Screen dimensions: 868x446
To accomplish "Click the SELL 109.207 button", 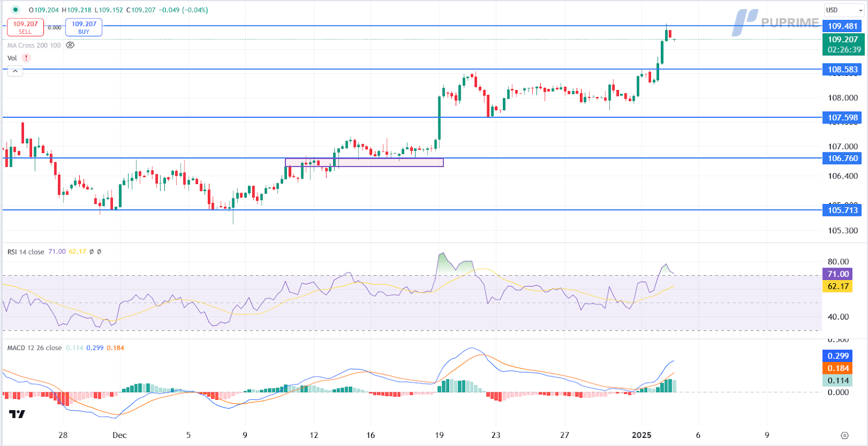I will point(25,28).
